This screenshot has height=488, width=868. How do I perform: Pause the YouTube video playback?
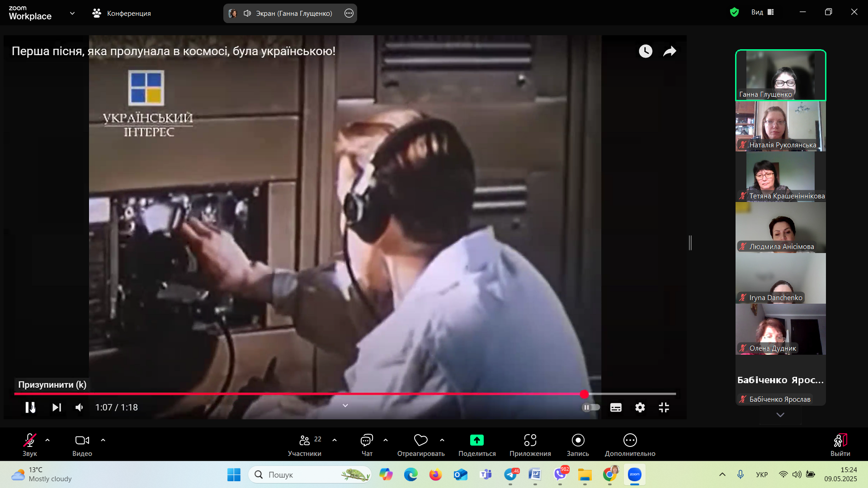(x=30, y=407)
